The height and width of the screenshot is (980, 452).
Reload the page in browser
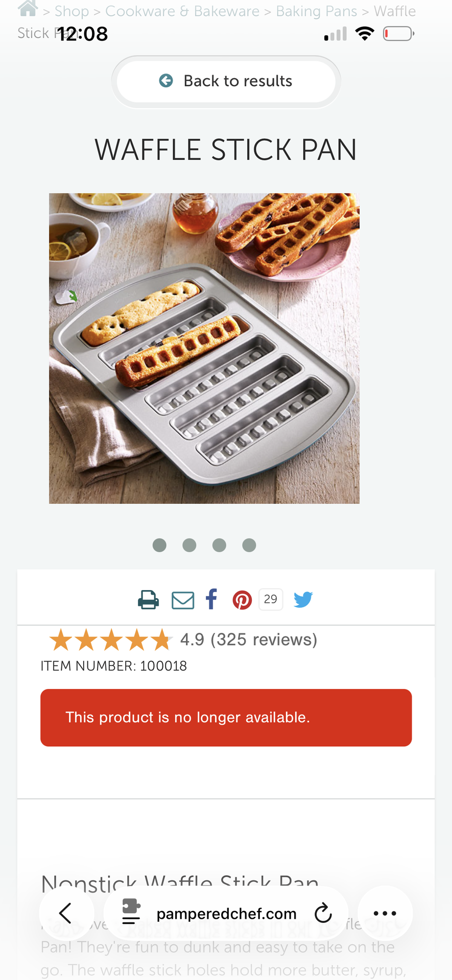(x=323, y=913)
